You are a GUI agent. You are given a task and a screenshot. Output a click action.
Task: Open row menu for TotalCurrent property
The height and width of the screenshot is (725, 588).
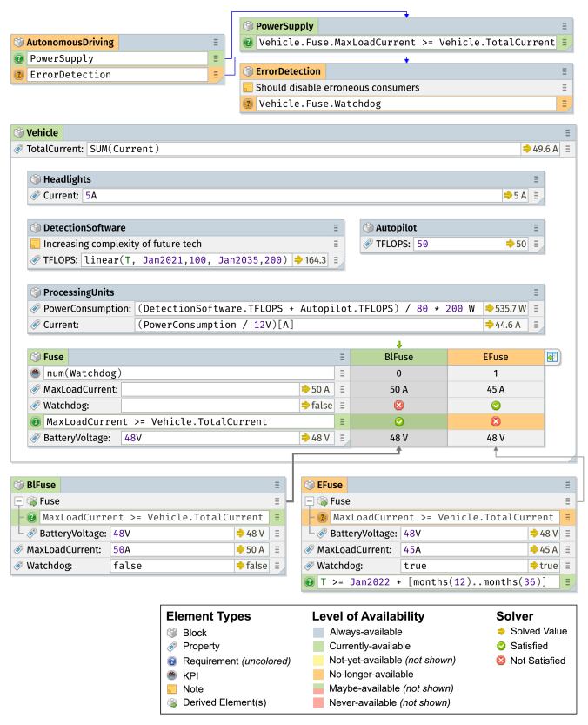click(x=568, y=149)
